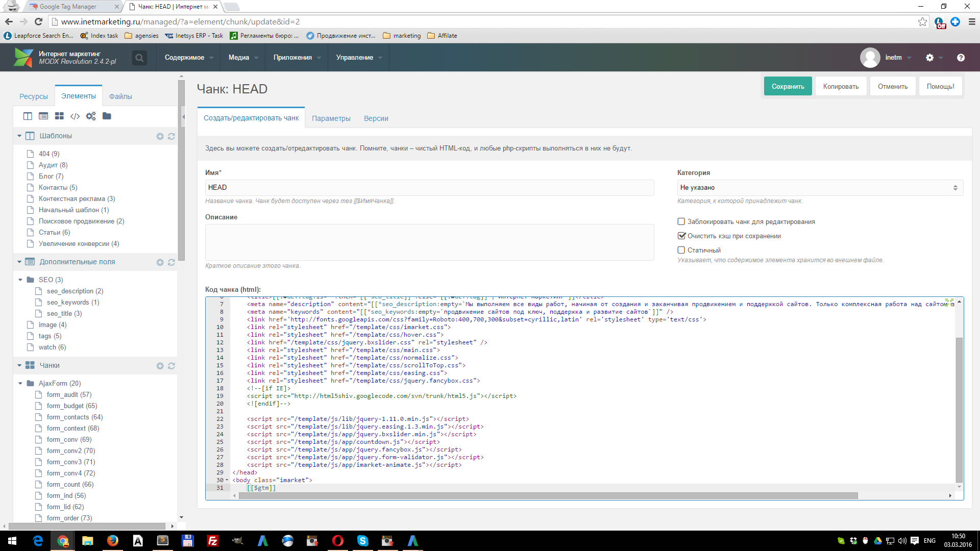Click the Помощь! button
Viewport: 980px width, 551px height.
940,86
